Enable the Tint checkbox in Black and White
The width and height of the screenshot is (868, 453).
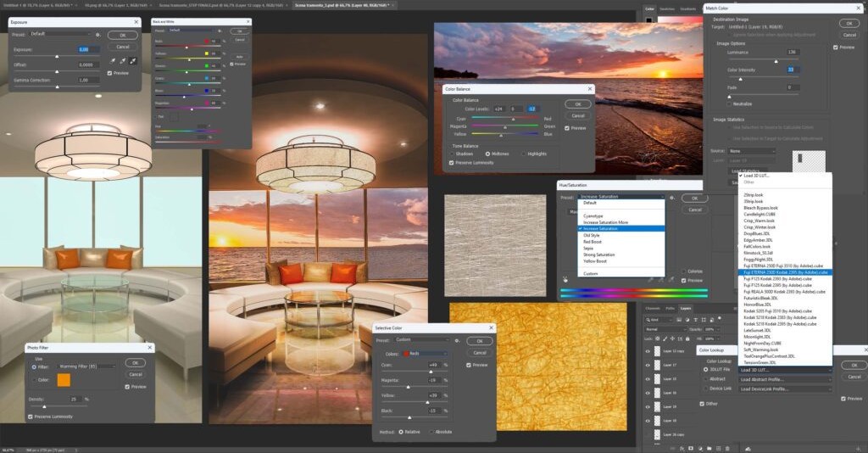156,117
